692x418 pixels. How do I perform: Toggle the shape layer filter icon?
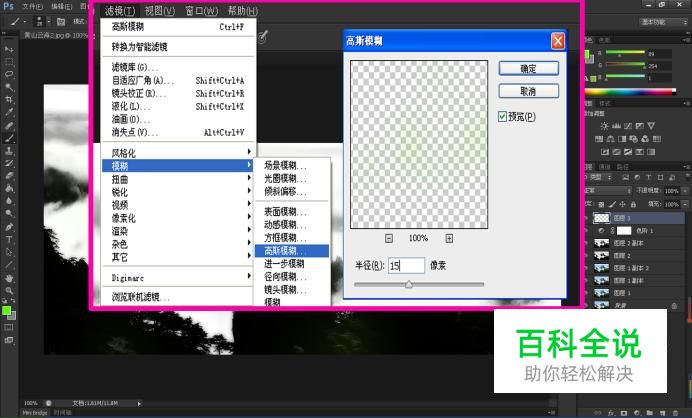[x=660, y=177]
